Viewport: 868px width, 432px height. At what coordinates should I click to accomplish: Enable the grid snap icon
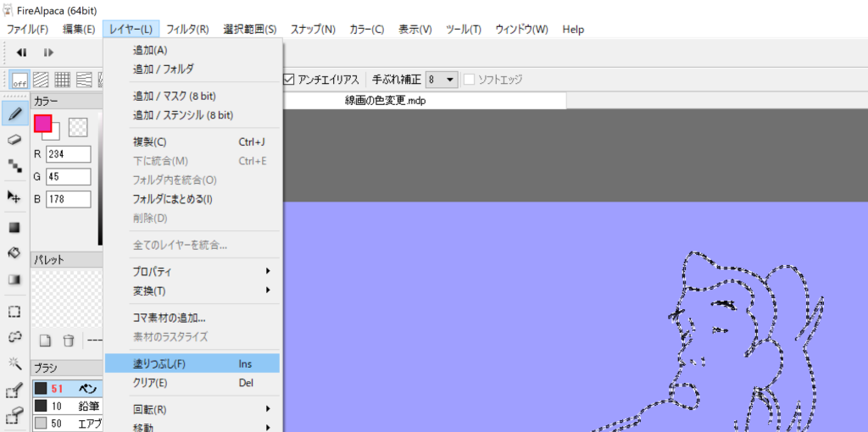[63, 80]
